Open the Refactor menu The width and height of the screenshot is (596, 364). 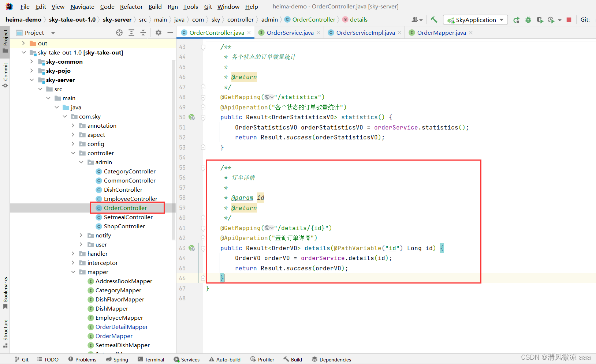[x=131, y=7]
